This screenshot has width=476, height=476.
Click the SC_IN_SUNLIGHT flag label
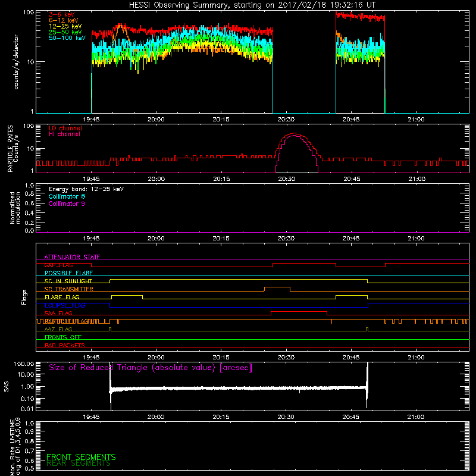coord(68,281)
